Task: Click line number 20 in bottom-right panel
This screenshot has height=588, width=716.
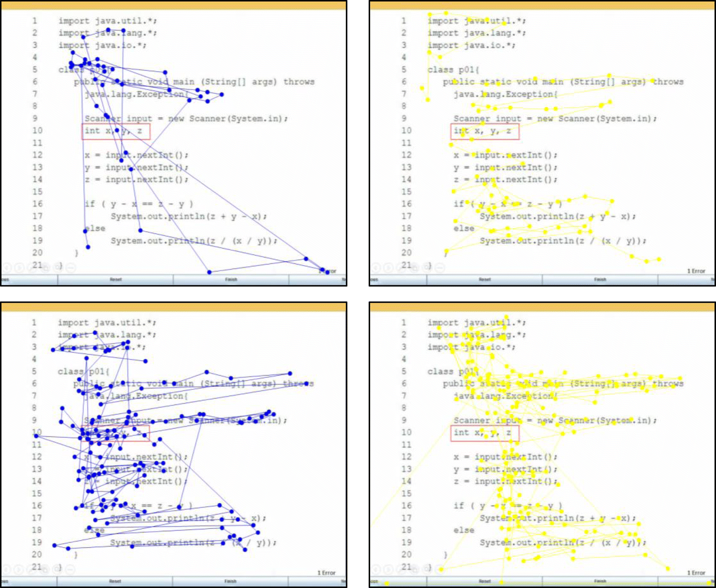Action: pos(406,555)
